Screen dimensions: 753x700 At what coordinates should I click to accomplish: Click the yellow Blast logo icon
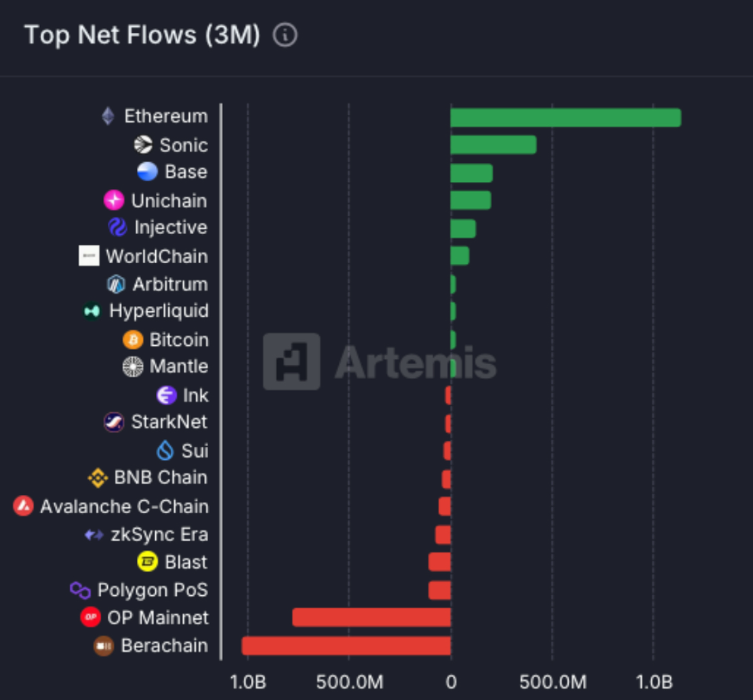click(148, 562)
